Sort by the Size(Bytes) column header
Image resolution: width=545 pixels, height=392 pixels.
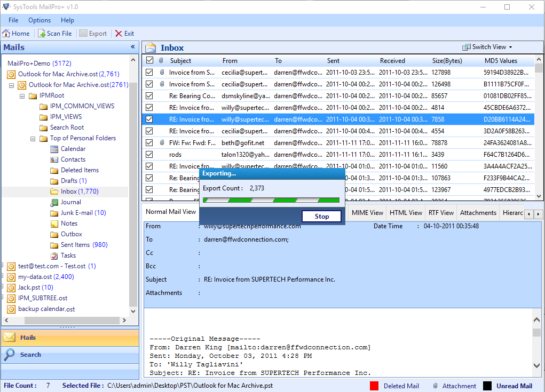point(447,61)
